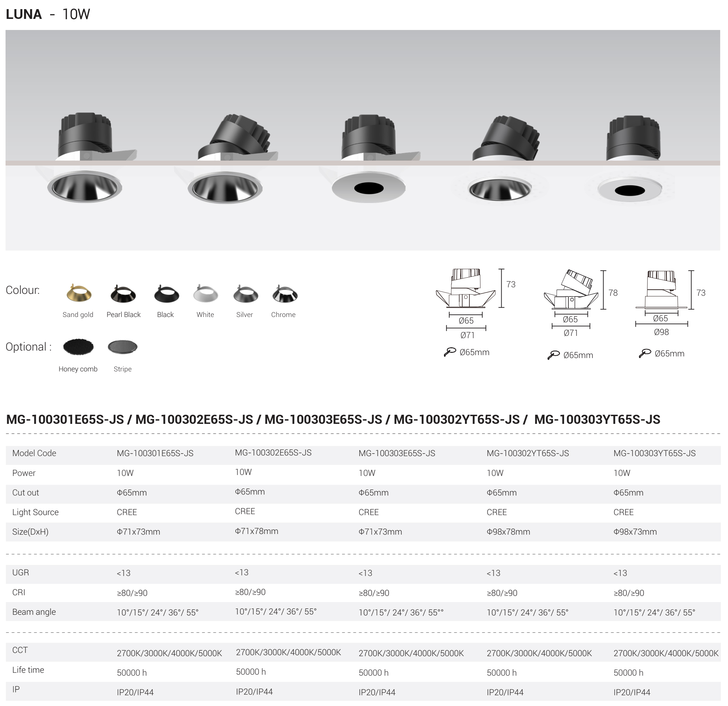Click the first Ø65mm cut-out saw icon
The image size is (728, 706).
click(x=450, y=352)
